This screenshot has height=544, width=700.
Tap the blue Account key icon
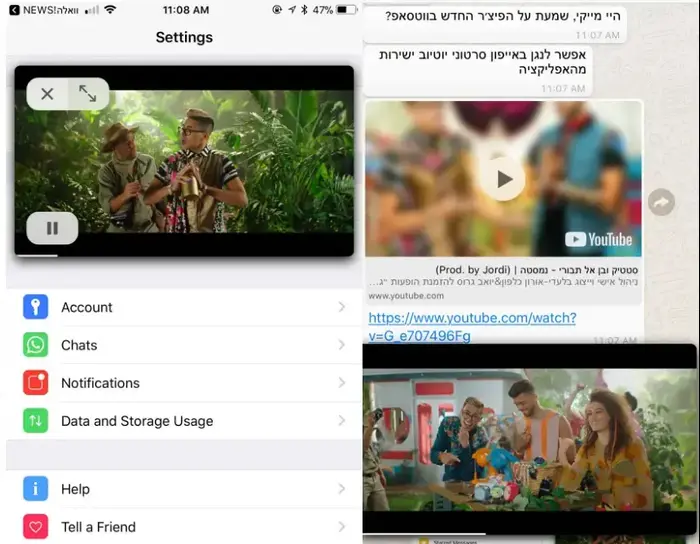pos(35,307)
